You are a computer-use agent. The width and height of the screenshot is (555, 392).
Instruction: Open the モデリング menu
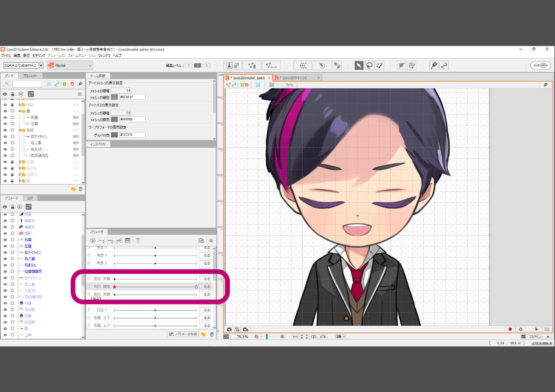tap(39, 55)
